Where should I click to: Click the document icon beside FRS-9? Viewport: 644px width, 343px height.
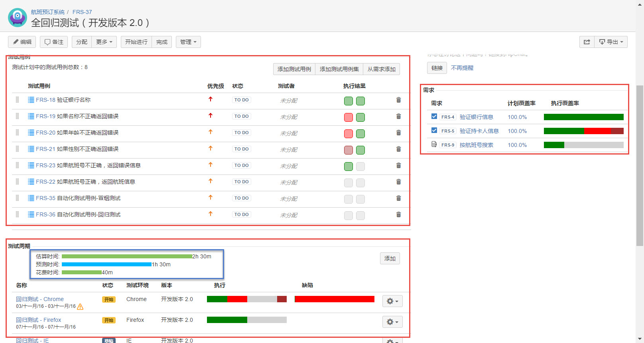[x=434, y=145]
